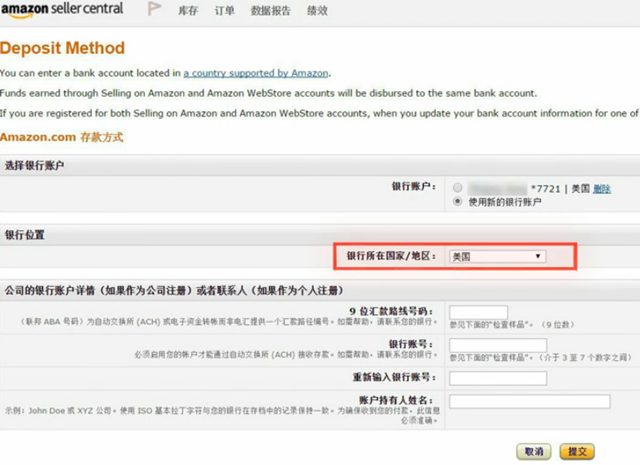Focus the 账户持有人姓名 input field

tap(530, 401)
